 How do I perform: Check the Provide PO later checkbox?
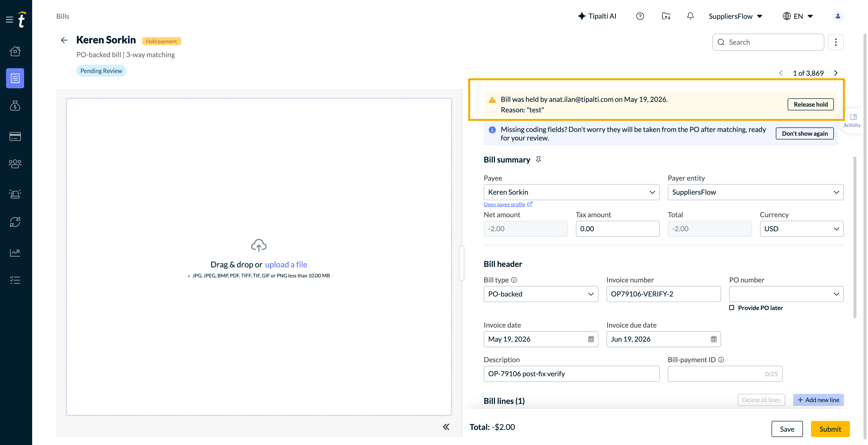pos(732,307)
